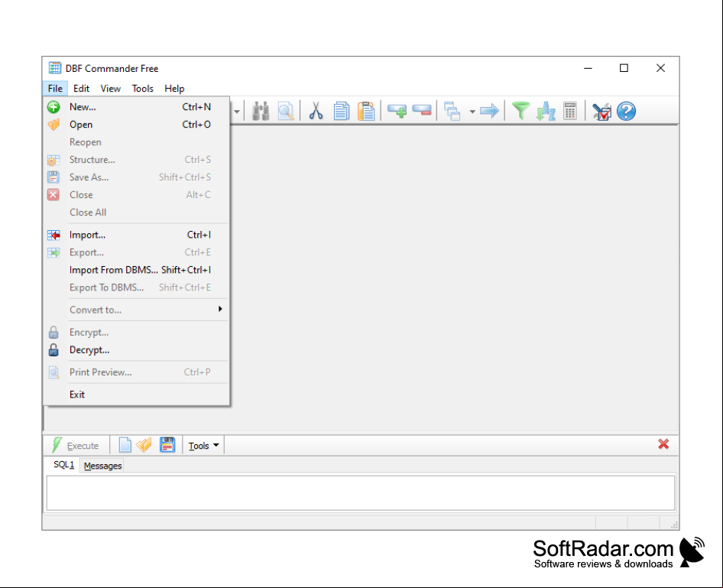Click the Export... menu entry
723x588 pixels.
click(136, 252)
